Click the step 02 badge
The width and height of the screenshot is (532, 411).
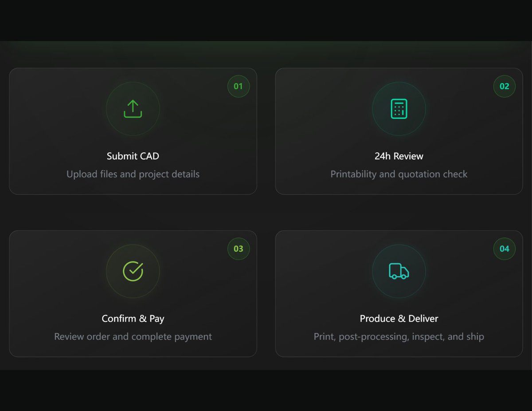point(505,86)
